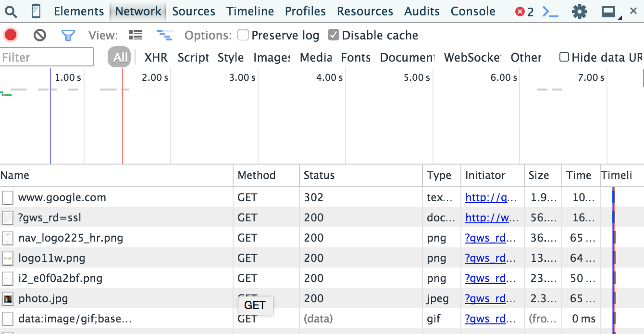Click the Filter text input field
The width and height of the screenshot is (644, 334).
[47, 57]
